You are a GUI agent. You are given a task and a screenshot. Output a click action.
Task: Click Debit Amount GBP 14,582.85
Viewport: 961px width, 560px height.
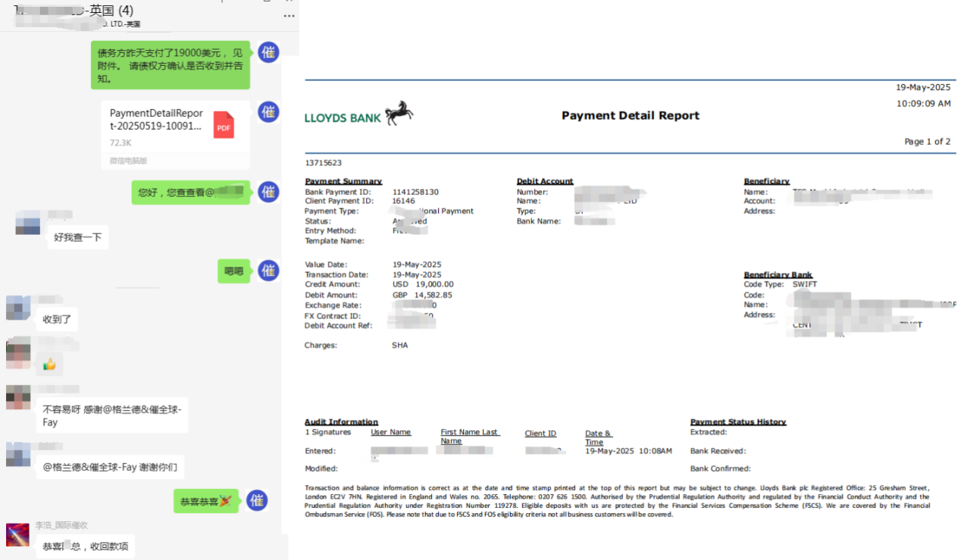[x=422, y=295]
